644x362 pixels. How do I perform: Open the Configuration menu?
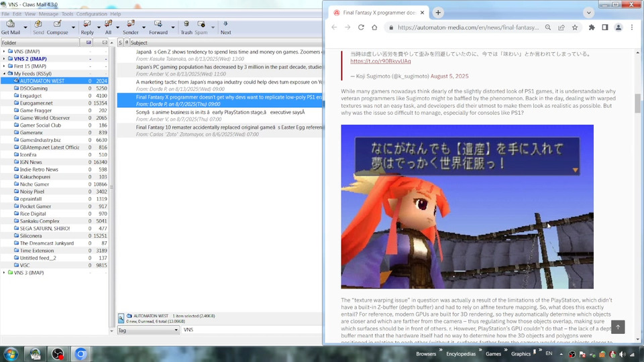[91, 13]
